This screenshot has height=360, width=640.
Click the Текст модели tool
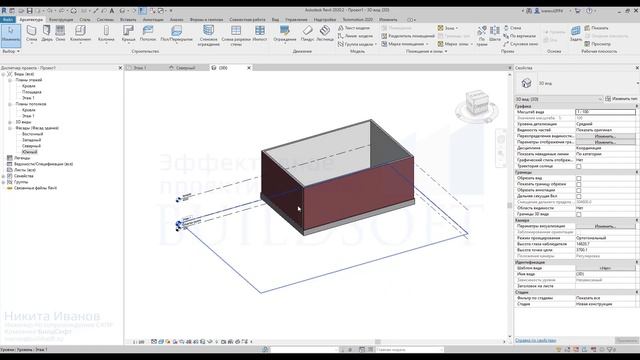pos(354,28)
